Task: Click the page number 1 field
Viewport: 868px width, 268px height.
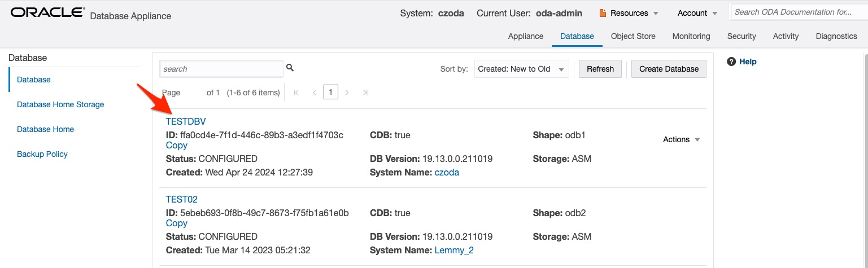Action: [x=331, y=92]
